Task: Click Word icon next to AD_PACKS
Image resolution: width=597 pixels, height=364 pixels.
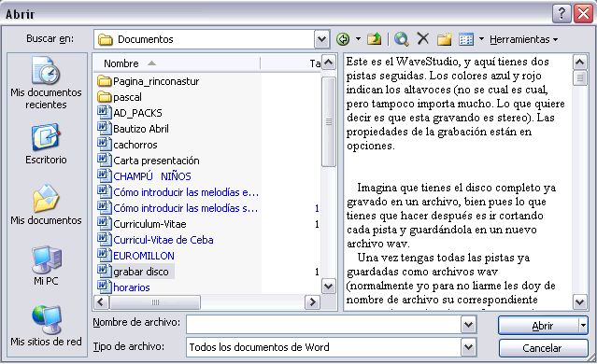Action: (x=104, y=113)
